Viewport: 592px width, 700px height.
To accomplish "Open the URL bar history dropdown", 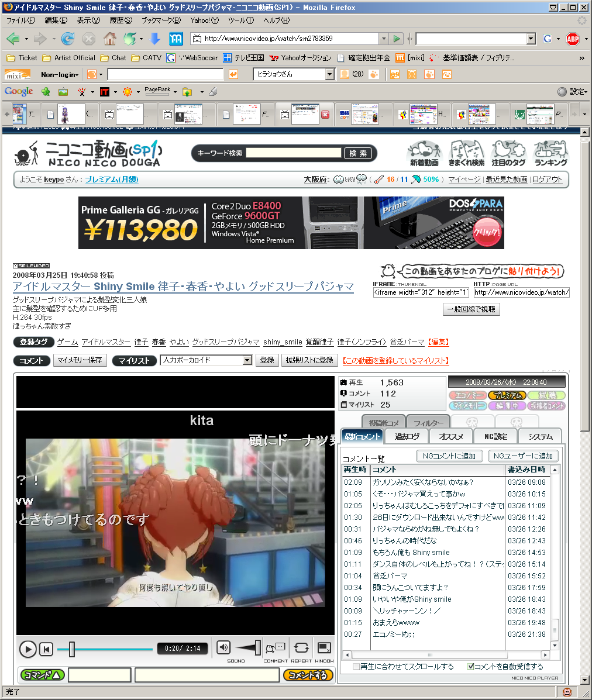I will click(384, 39).
